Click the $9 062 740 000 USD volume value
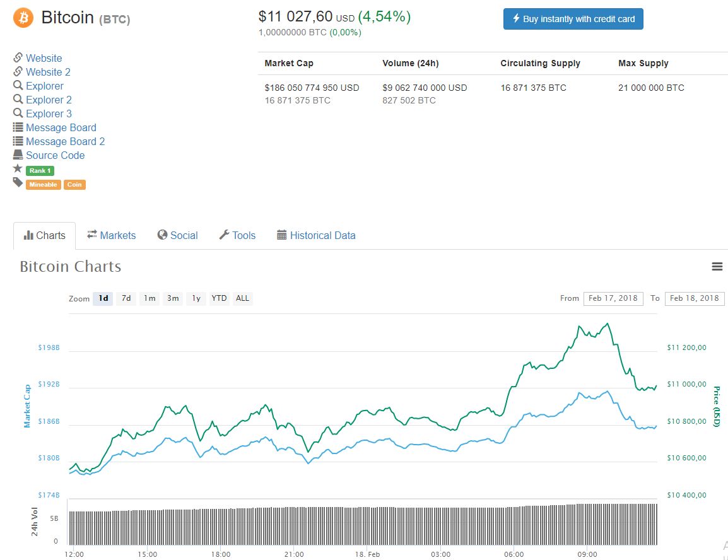This screenshot has width=728, height=560. pos(425,88)
